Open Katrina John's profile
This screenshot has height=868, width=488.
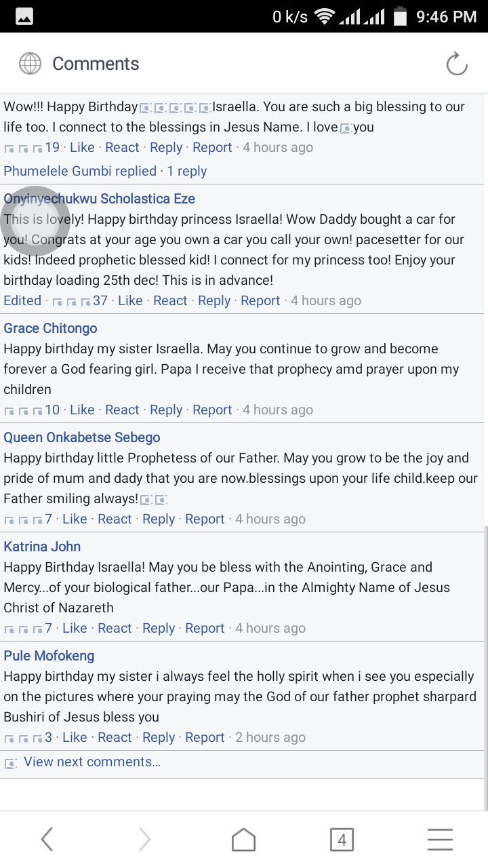click(x=42, y=547)
